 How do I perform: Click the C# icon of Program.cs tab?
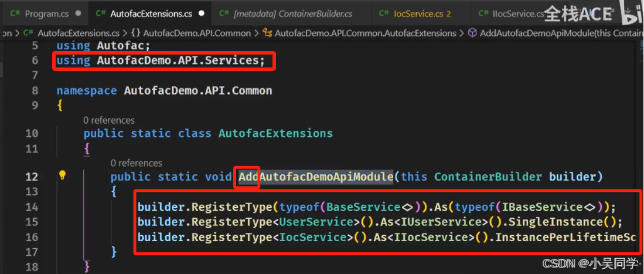[16, 13]
